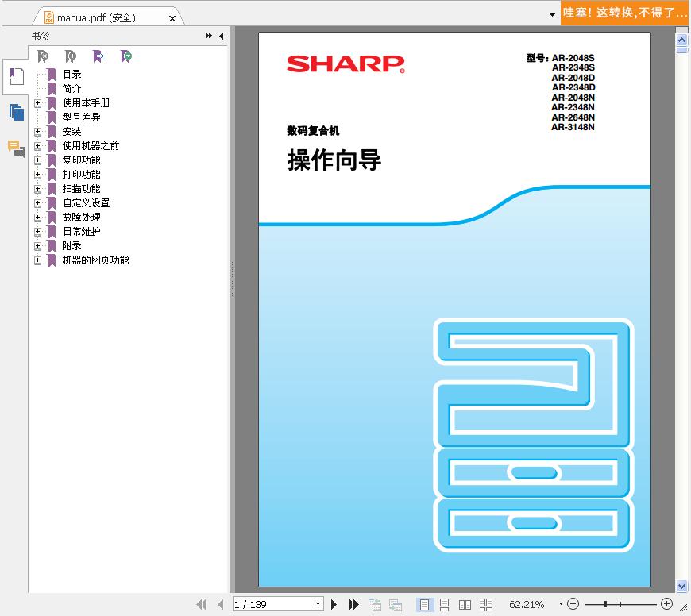Viewport: 691px width, 616px height.
Task: Click the add bookmark icon
Action: (x=71, y=56)
